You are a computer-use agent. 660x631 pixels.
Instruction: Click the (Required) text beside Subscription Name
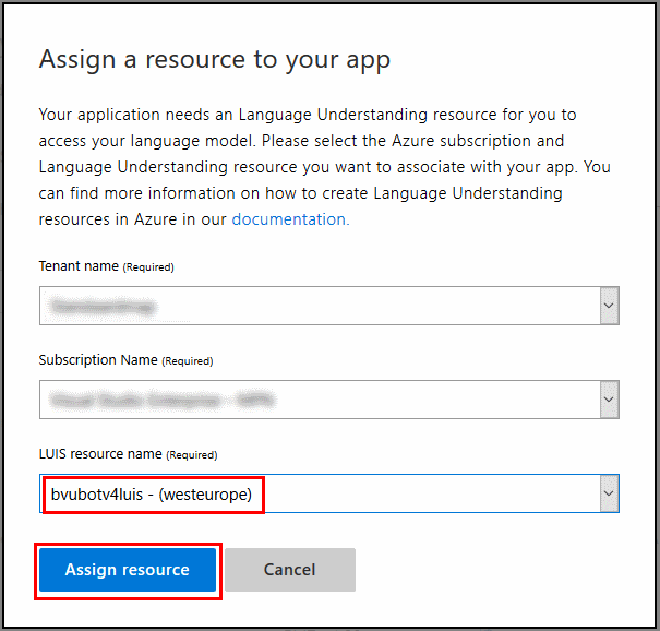(x=187, y=361)
